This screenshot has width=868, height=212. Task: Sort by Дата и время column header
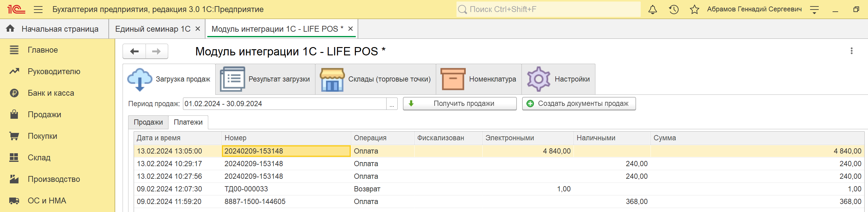tap(178, 138)
